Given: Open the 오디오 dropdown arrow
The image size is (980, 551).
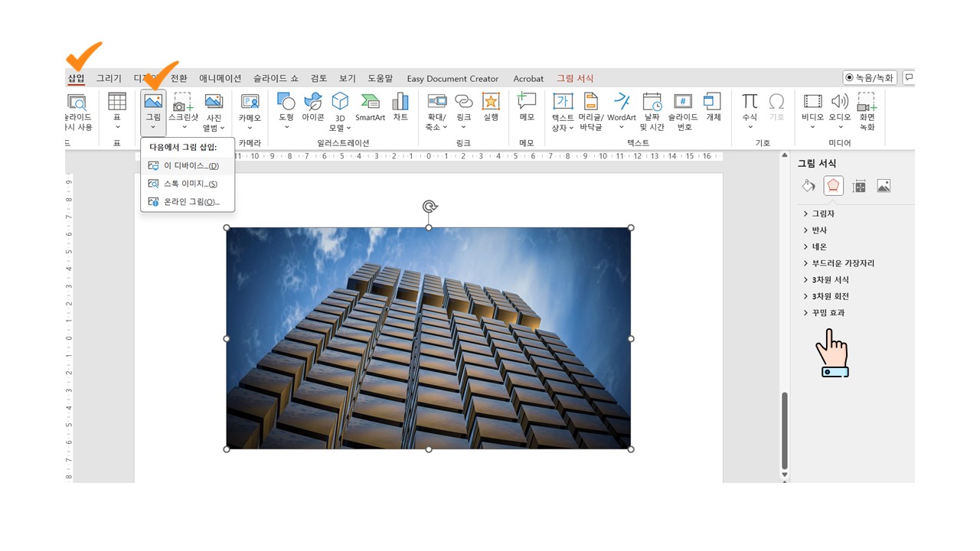Looking at the screenshot, I should 840,128.
